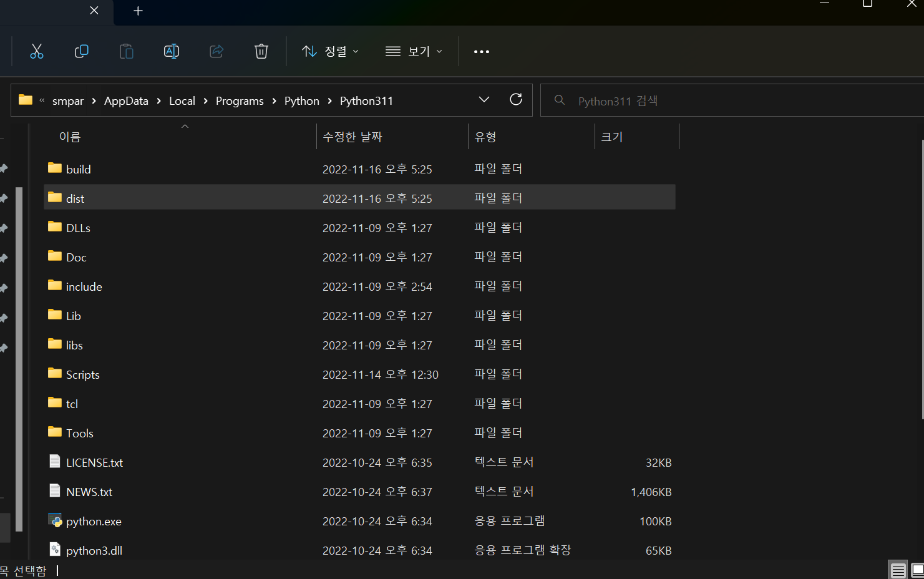This screenshot has width=924, height=579.
Task: Switch to details view in status bar
Action: pyautogui.click(x=898, y=570)
